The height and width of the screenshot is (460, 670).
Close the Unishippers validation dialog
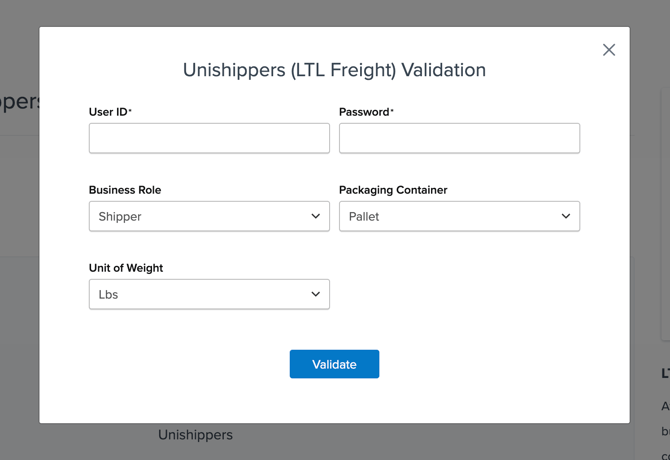tap(609, 50)
